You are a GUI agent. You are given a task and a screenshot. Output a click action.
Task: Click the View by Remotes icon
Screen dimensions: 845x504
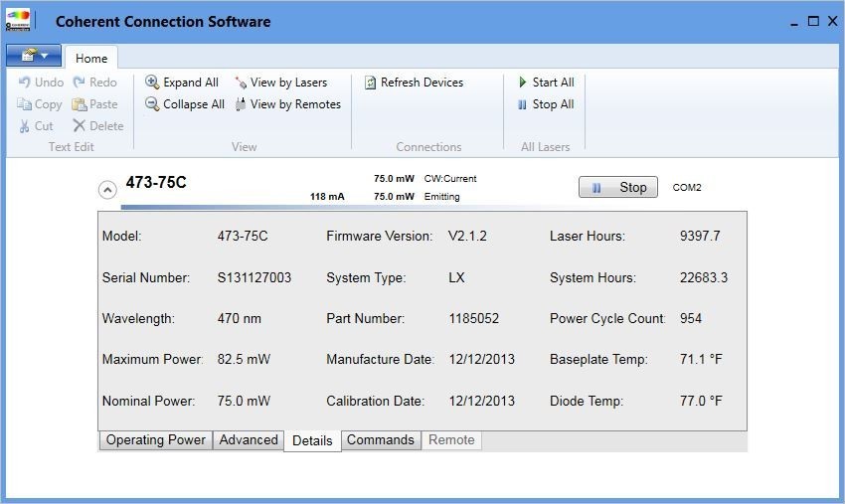click(241, 104)
